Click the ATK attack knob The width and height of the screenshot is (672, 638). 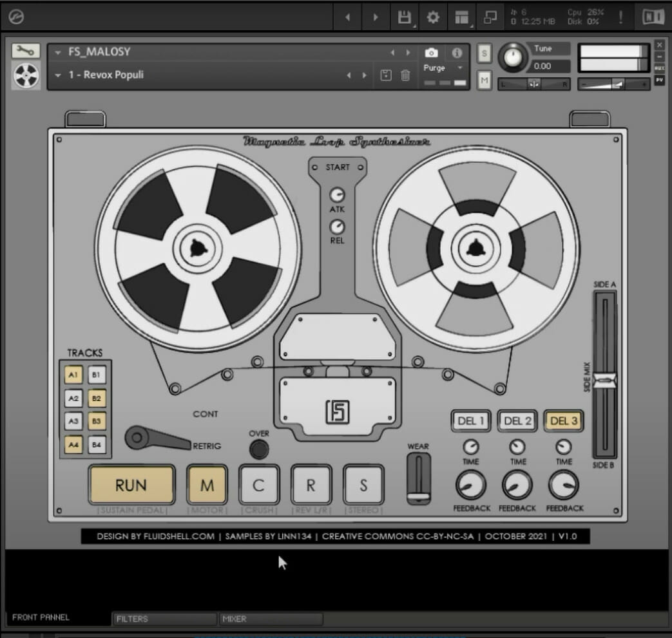click(x=337, y=195)
